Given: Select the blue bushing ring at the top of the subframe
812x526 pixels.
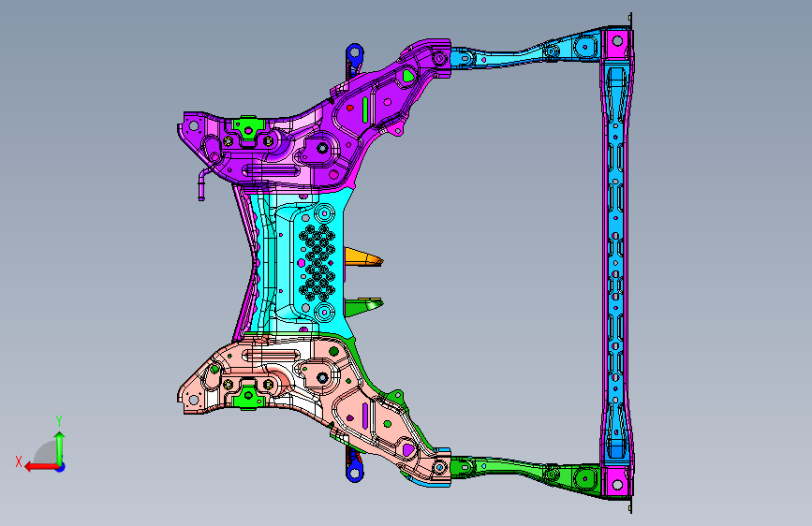Looking at the screenshot, I should (355, 52).
